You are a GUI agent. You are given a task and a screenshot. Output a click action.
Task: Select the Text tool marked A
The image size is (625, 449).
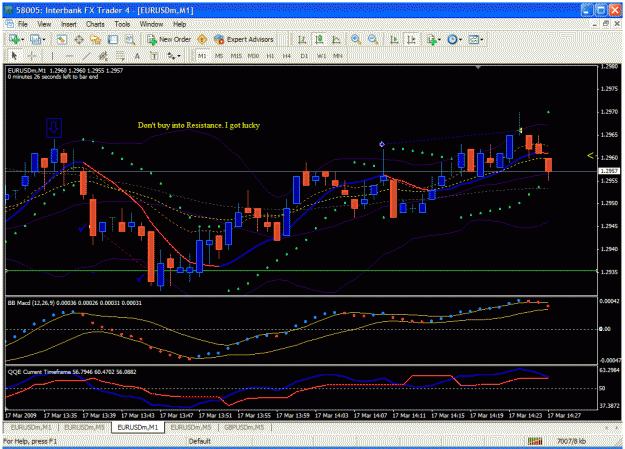(x=137, y=56)
